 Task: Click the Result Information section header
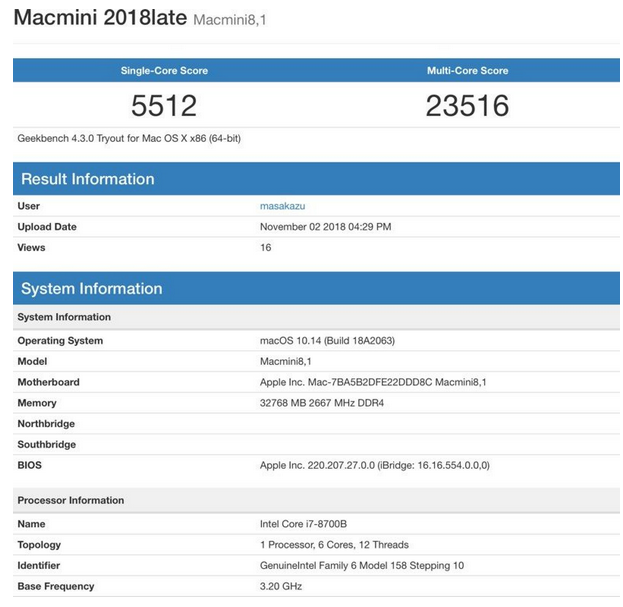pos(316,179)
